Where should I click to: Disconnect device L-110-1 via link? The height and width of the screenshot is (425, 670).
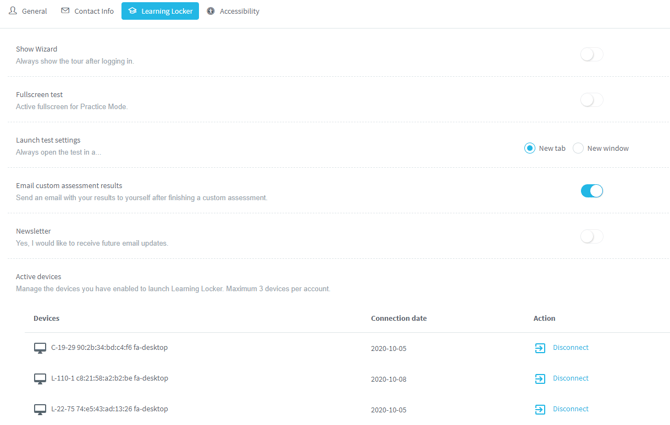(x=570, y=378)
